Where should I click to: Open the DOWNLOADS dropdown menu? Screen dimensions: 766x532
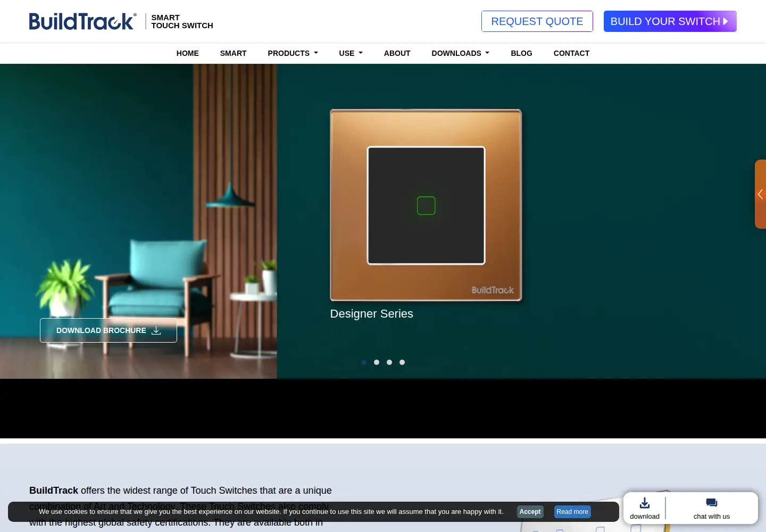[x=460, y=53]
